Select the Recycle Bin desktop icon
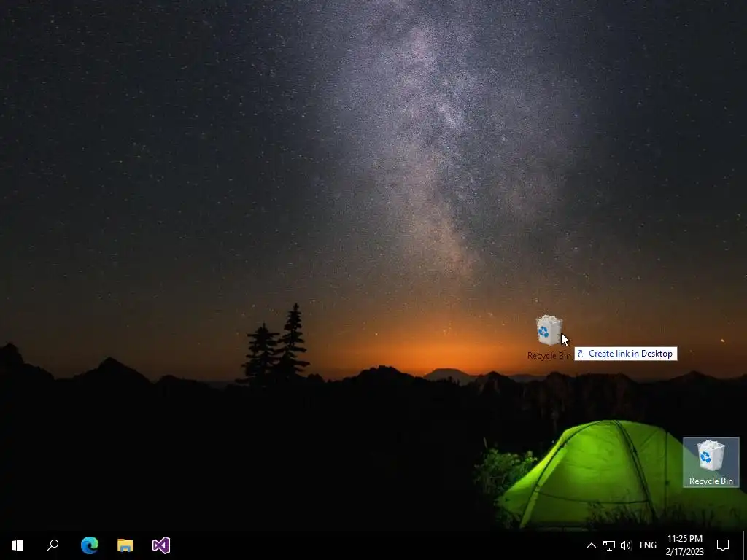747x560 pixels. pos(711,462)
